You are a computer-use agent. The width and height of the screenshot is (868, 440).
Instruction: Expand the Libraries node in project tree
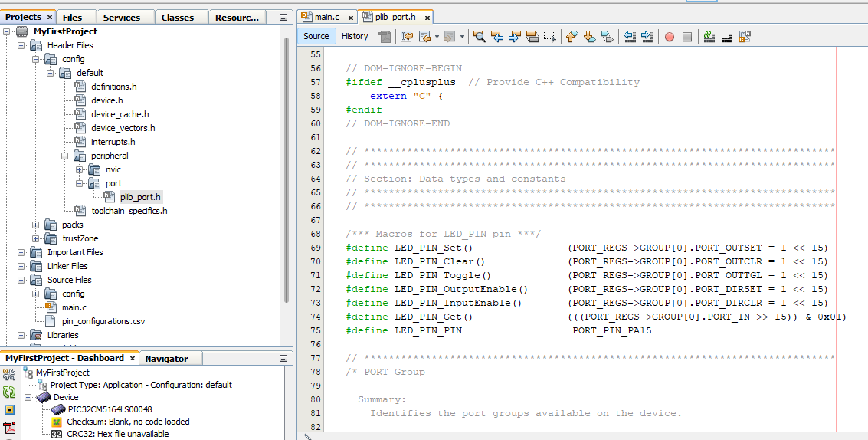[21, 335]
